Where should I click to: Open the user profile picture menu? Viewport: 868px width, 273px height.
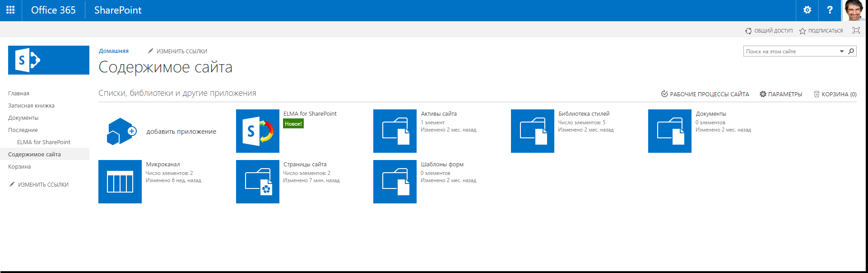pos(853,10)
